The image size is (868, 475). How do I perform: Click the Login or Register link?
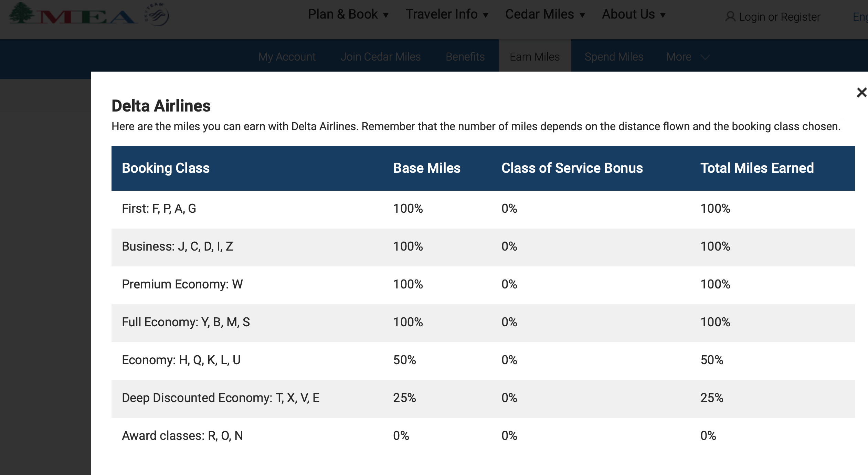point(779,17)
